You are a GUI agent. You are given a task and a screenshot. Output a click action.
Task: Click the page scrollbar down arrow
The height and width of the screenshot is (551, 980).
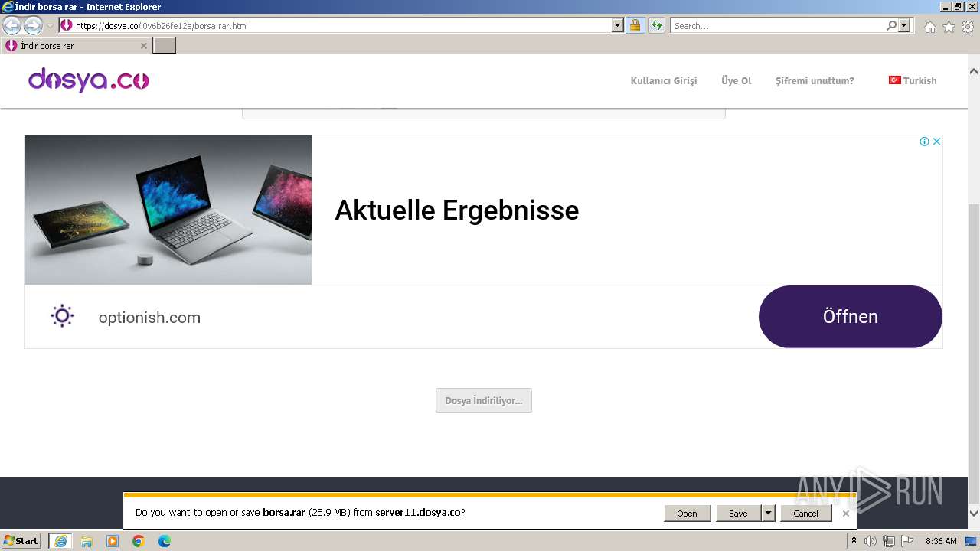[x=974, y=514]
